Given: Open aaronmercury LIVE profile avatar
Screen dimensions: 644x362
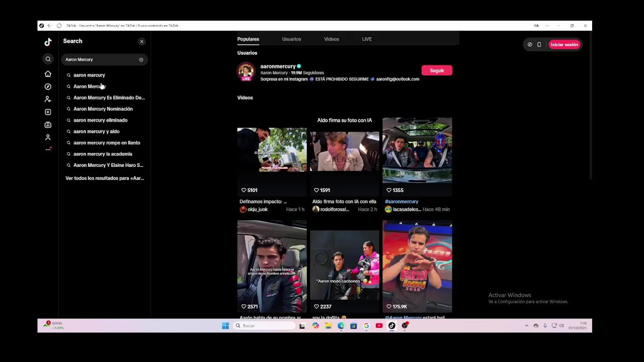Looking at the screenshot, I should (x=246, y=71).
